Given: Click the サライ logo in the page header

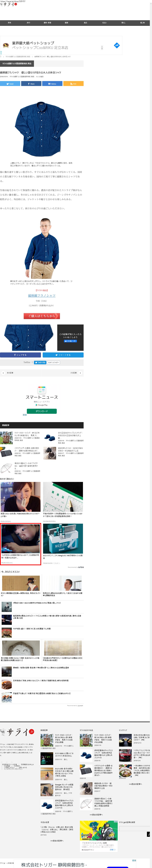Looking at the screenshot, I should [8, 4].
